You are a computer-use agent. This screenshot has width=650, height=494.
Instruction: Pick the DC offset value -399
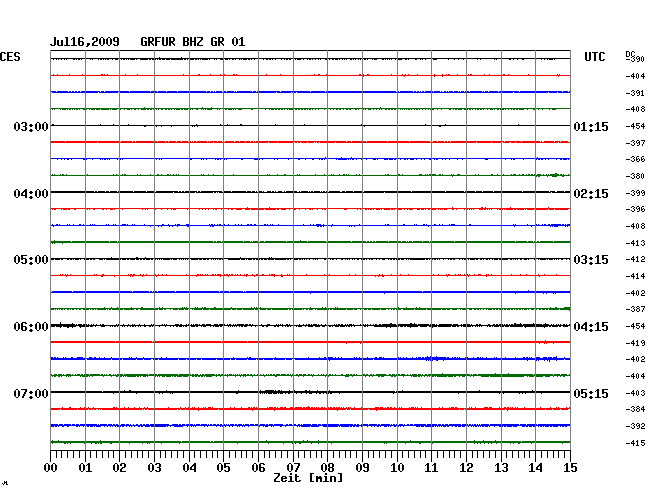[635, 193]
